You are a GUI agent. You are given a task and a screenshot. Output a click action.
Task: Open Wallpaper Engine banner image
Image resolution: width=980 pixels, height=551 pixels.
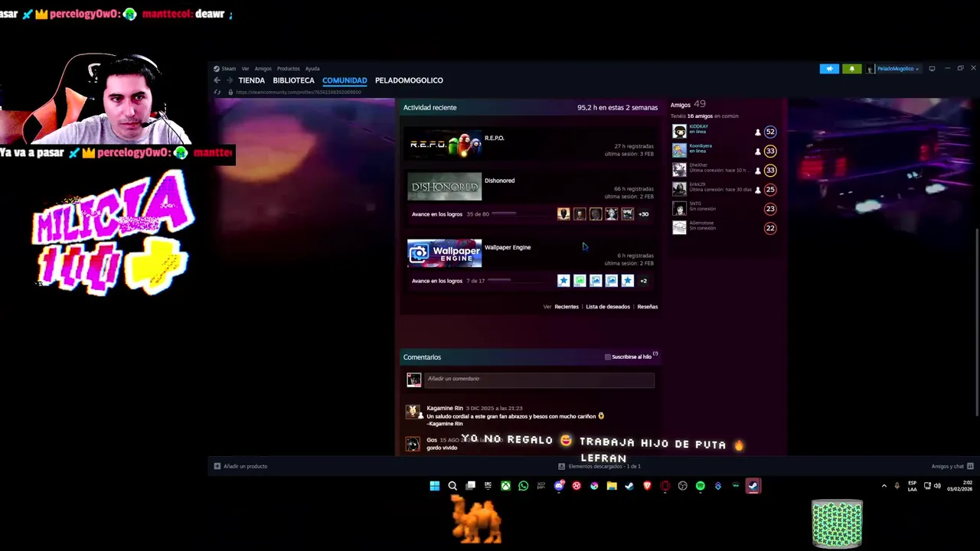coord(445,253)
